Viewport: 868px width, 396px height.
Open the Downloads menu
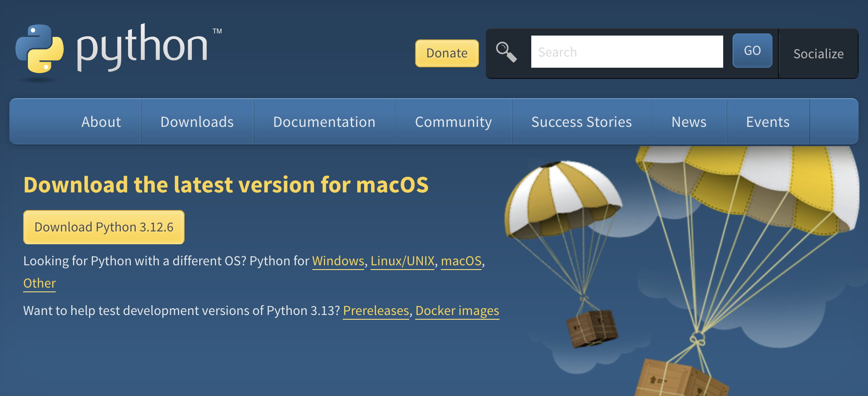[197, 122]
